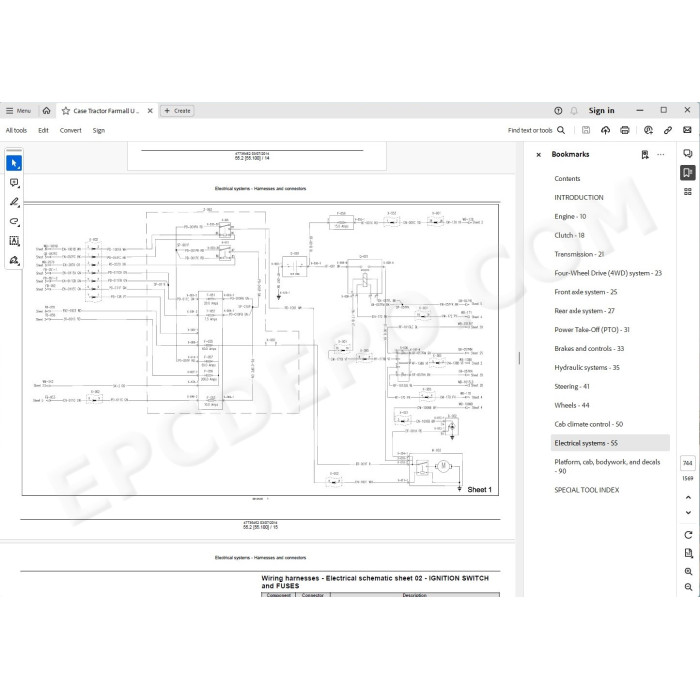Copy link icon in toolbar
Image resolution: width=700 pixels, height=700 pixels.
point(668,130)
